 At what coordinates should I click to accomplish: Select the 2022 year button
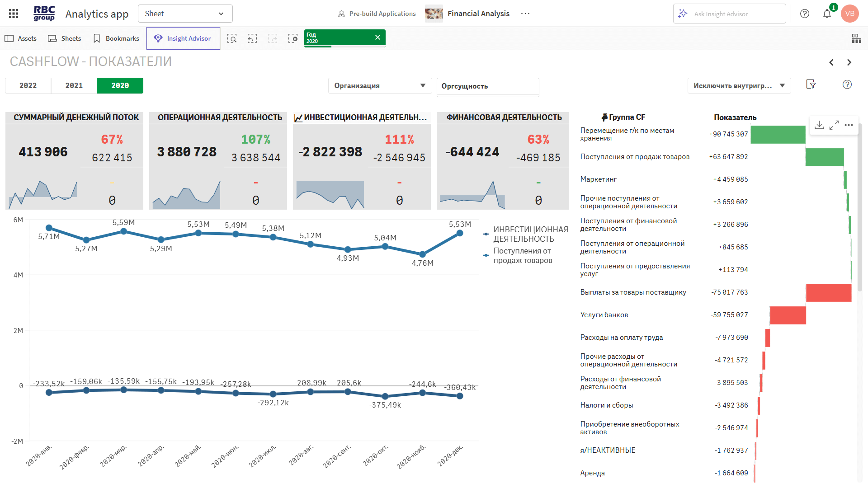pos(28,85)
